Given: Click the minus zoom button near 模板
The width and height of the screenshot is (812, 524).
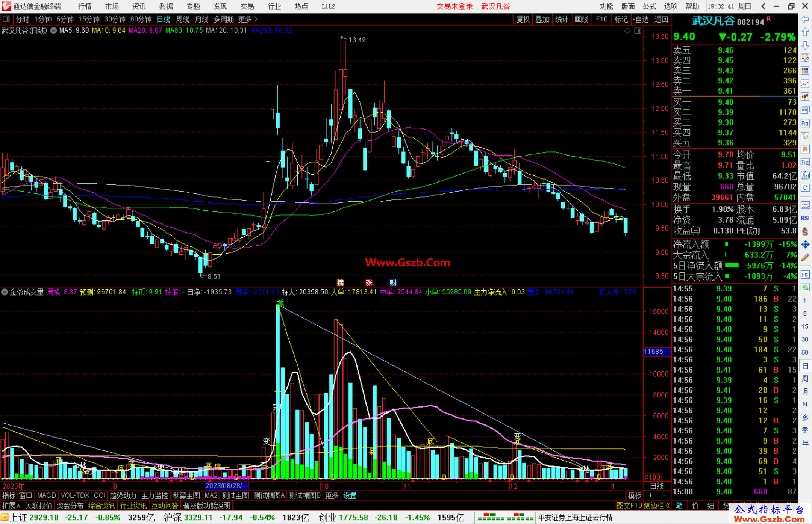Looking at the screenshot, I should [x=664, y=496].
